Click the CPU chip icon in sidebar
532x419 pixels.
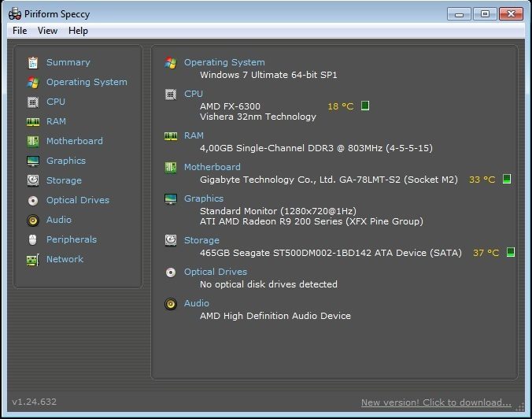(33, 102)
